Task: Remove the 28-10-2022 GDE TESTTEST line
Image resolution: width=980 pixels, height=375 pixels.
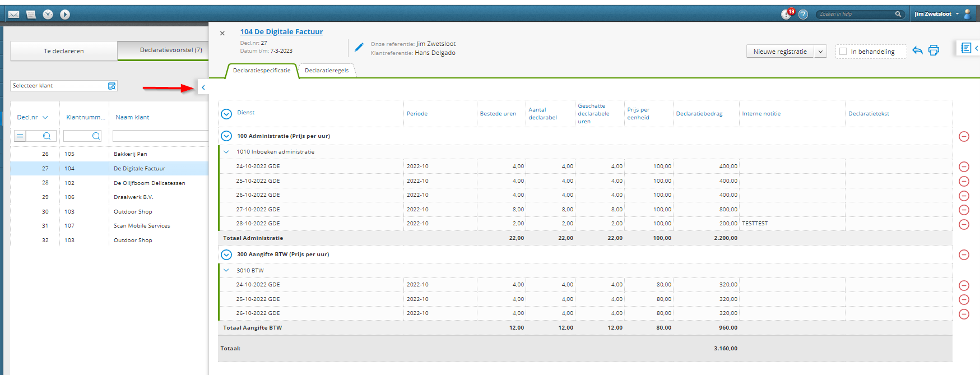Action: click(964, 224)
